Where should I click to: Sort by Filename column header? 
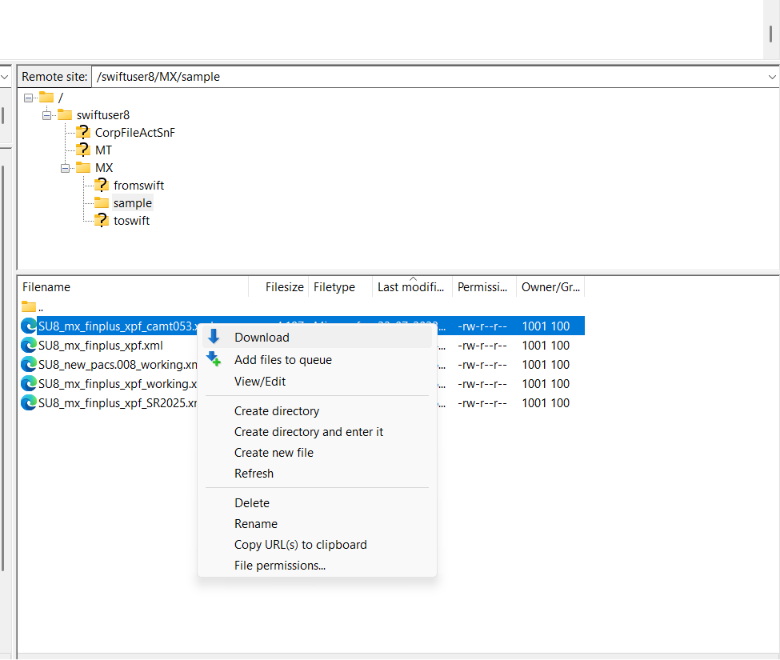coord(133,287)
